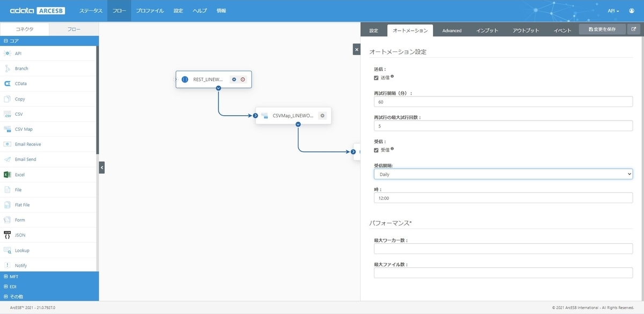The height and width of the screenshot is (314, 644).
Task: Close the settings panel with X
Action: click(x=356, y=49)
